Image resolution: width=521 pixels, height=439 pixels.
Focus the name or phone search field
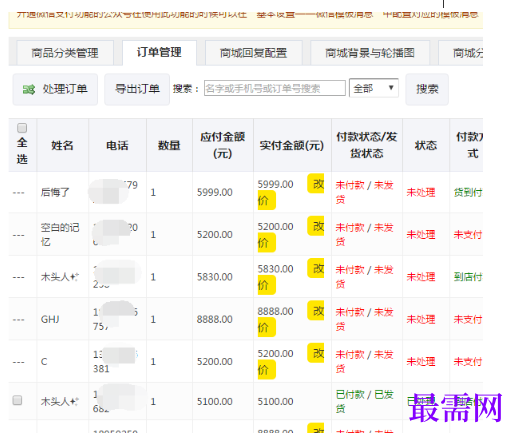tap(275, 88)
